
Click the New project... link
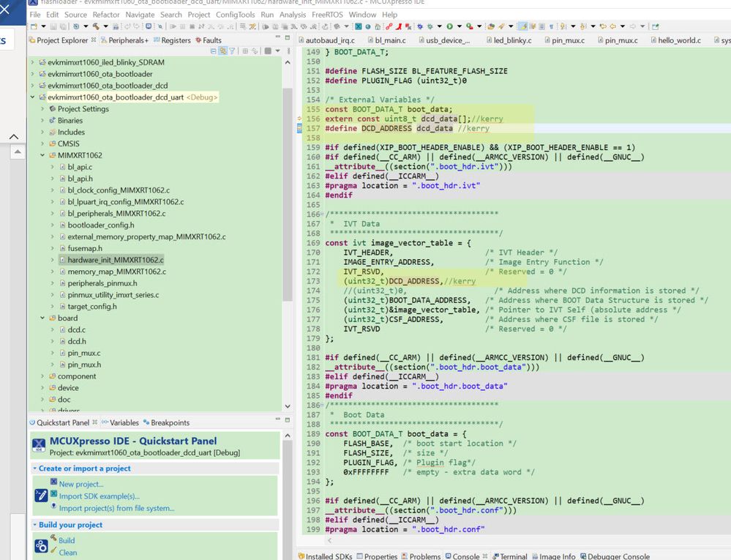(x=81, y=485)
